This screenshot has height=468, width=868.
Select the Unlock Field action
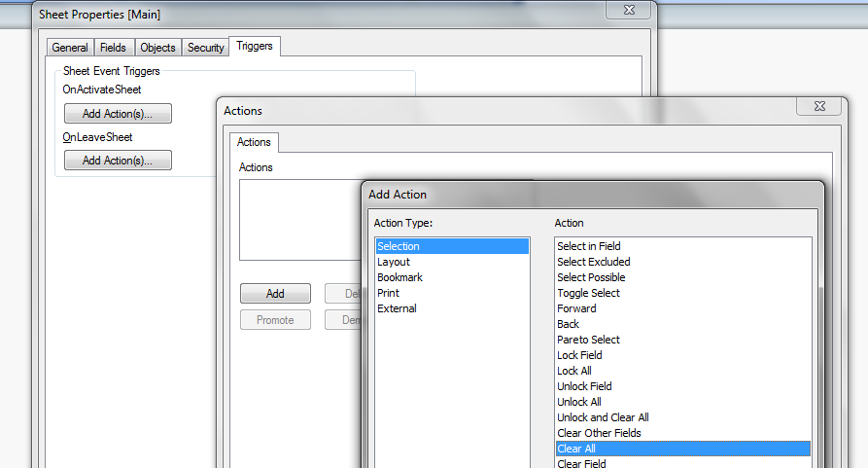tap(683, 386)
